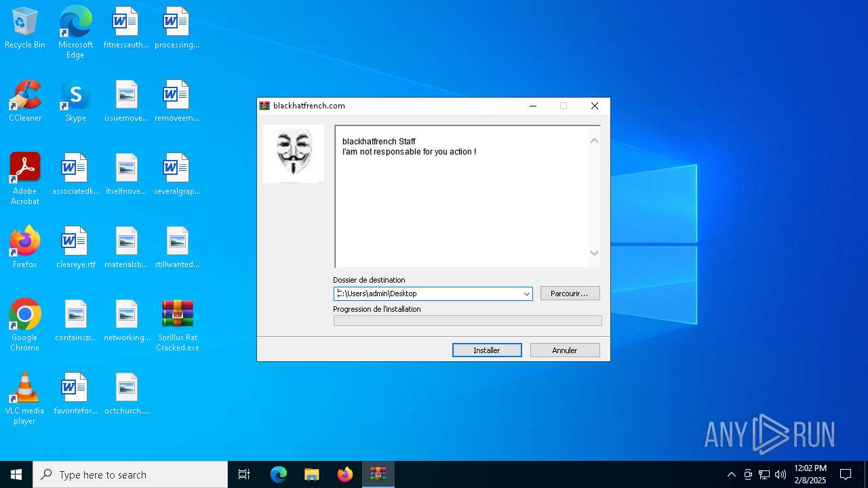
Task: Click the taskbar search box
Action: point(130,474)
